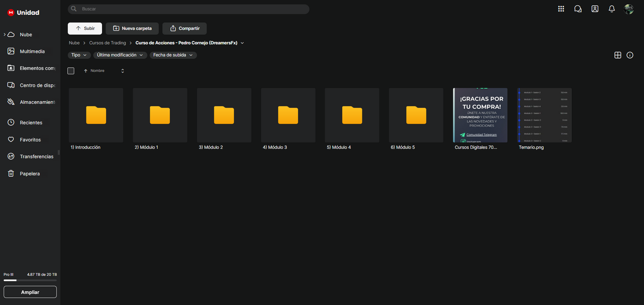The image size is (644, 305).
Task: Open the contacts icon in header
Action: click(x=595, y=9)
